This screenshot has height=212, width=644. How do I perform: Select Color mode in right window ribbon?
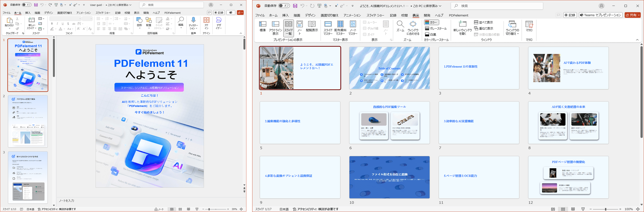point(431,22)
